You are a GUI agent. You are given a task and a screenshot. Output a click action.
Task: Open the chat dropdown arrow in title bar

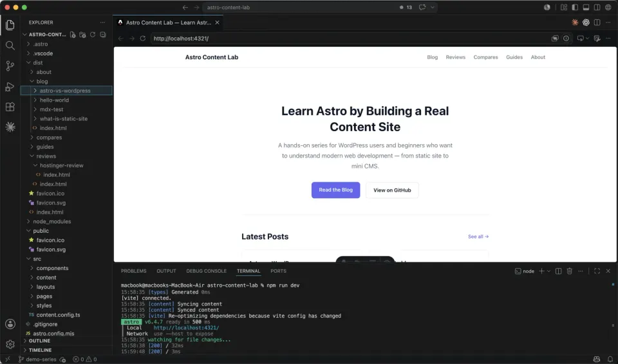point(433,7)
